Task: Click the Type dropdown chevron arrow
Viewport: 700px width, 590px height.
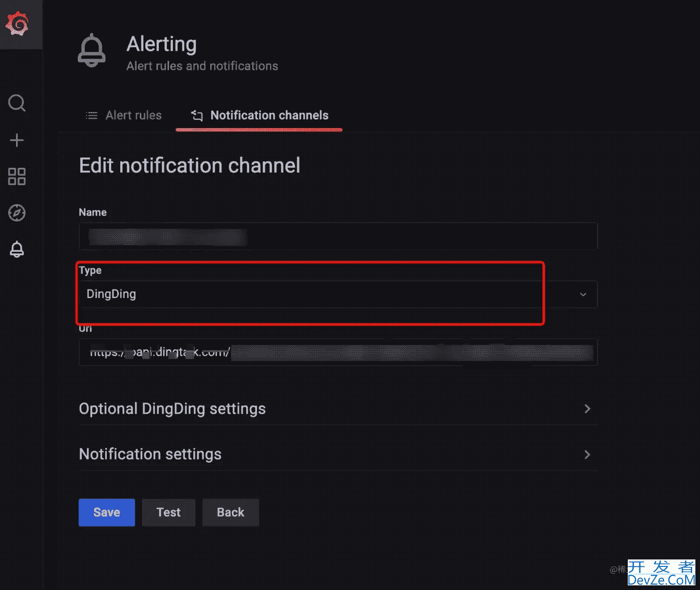Action: [x=583, y=294]
